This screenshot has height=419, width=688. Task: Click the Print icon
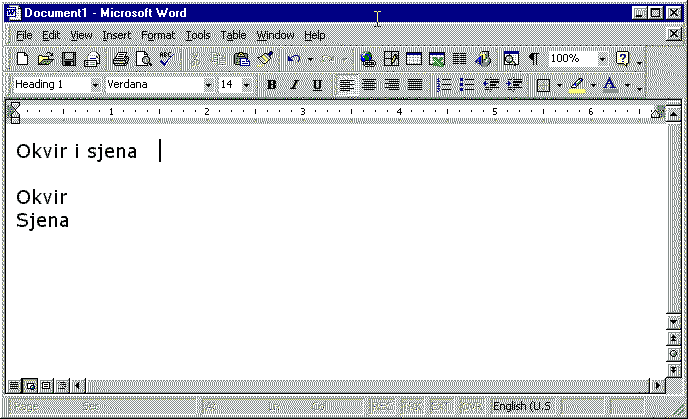tap(120, 60)
